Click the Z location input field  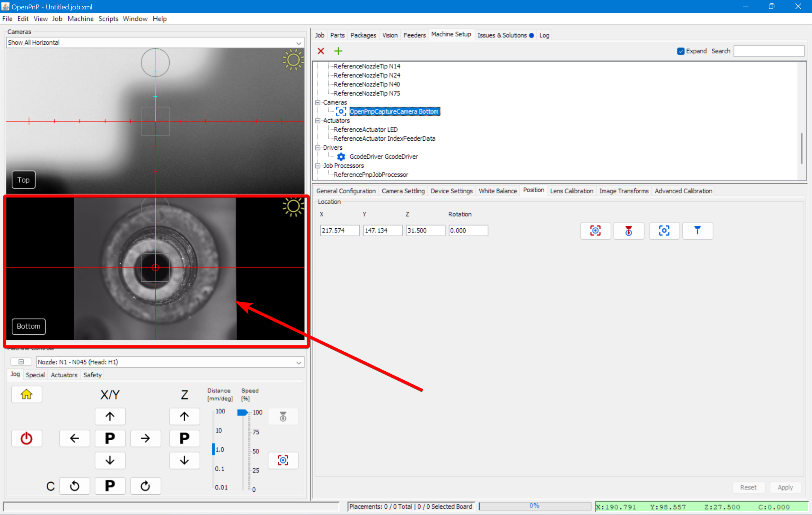(425, 231)
